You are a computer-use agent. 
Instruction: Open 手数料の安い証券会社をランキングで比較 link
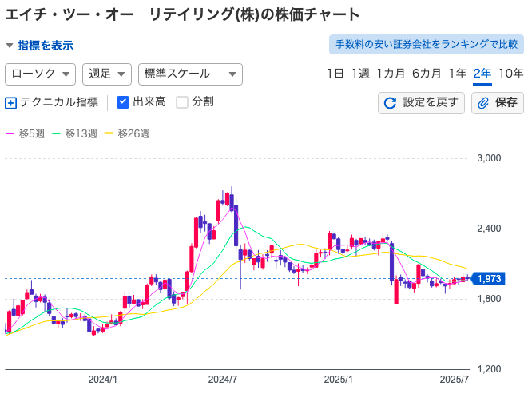point(427,44)
